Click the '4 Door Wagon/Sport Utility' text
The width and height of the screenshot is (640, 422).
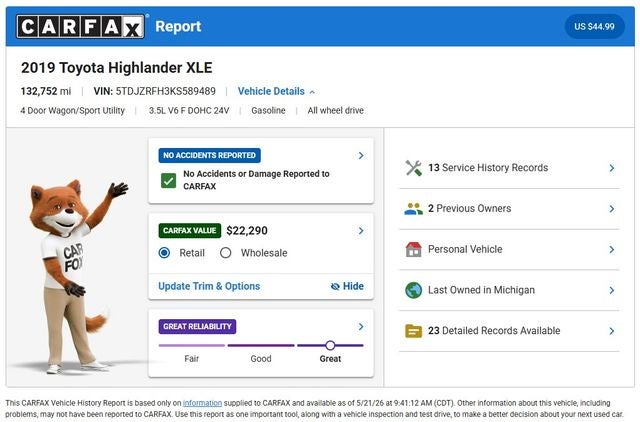(x=73, y=111)
